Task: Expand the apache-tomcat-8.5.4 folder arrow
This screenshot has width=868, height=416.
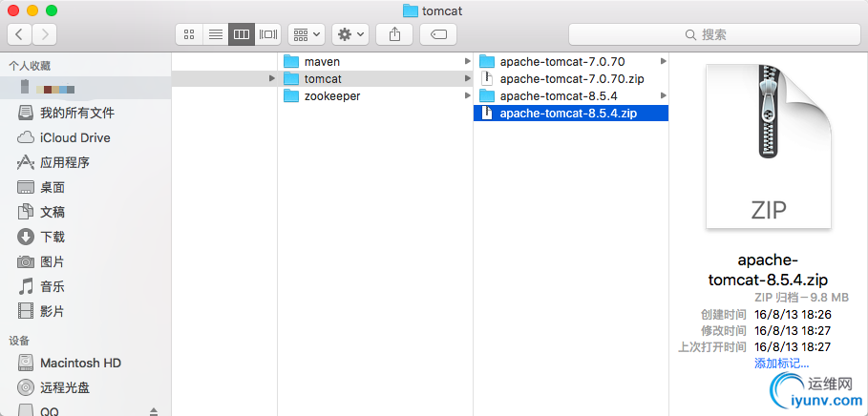Action: click(664, 95)
